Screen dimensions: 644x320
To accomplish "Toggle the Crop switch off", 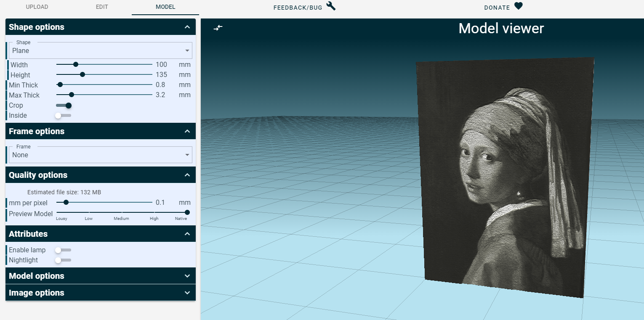I will point(64,106).
